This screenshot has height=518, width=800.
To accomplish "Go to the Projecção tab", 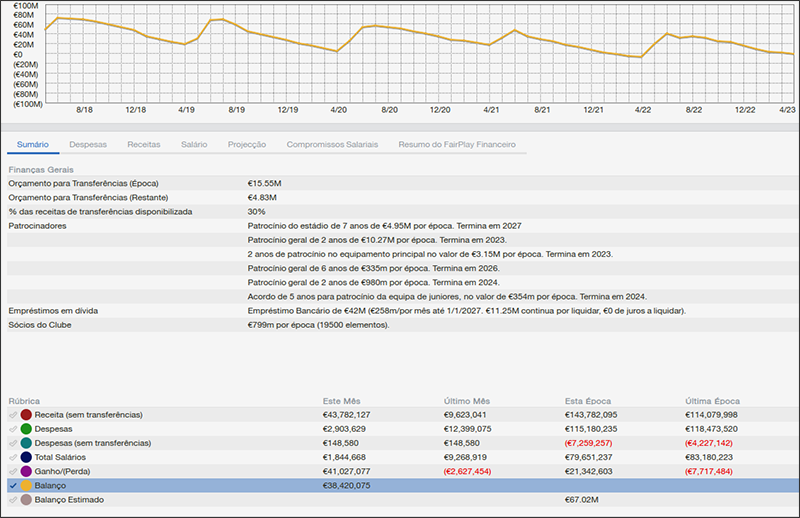I will tap(246, 145).
